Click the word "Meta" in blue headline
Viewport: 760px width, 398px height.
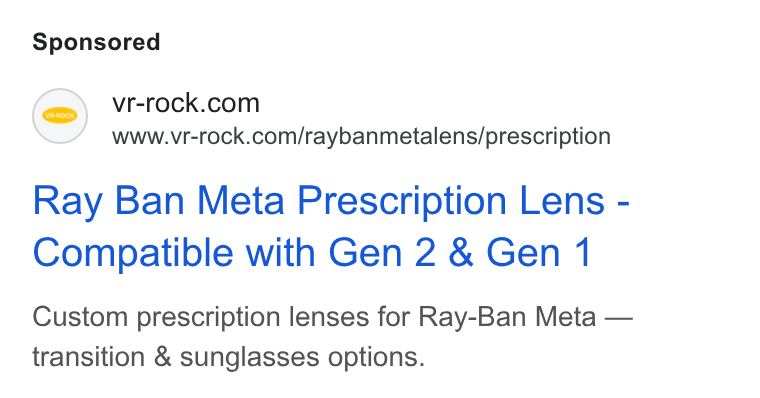240,200
